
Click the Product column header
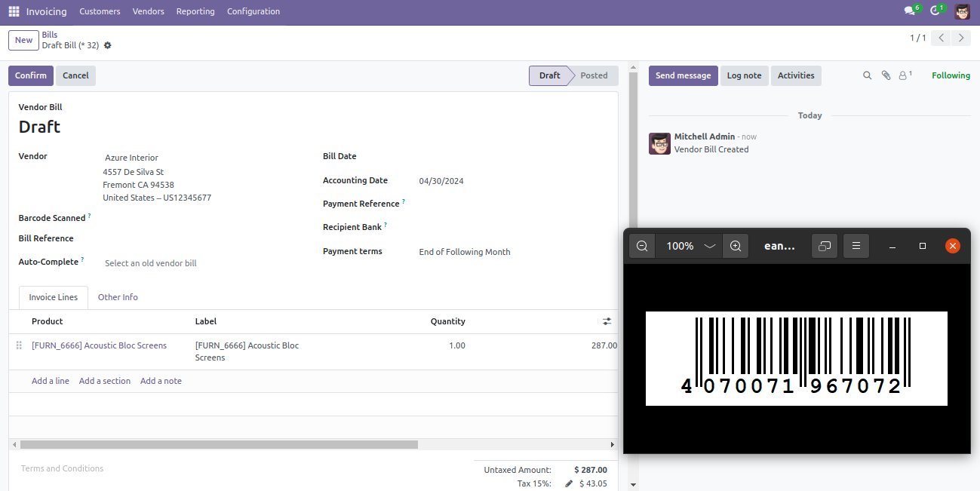48,321
